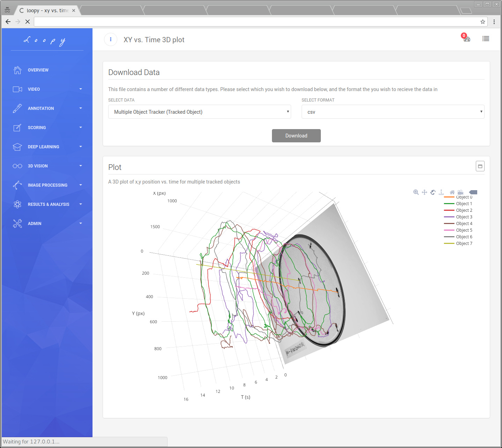Click the info icon next to the page title
Screen dimensions: 502x448
point(111,39)
